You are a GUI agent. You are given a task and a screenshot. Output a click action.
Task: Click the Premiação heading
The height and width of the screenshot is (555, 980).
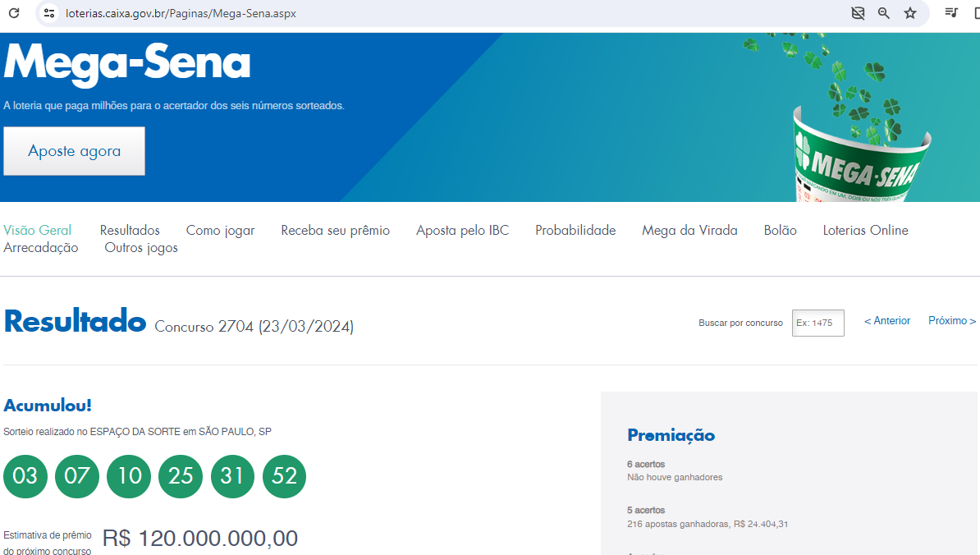[671, 436]
